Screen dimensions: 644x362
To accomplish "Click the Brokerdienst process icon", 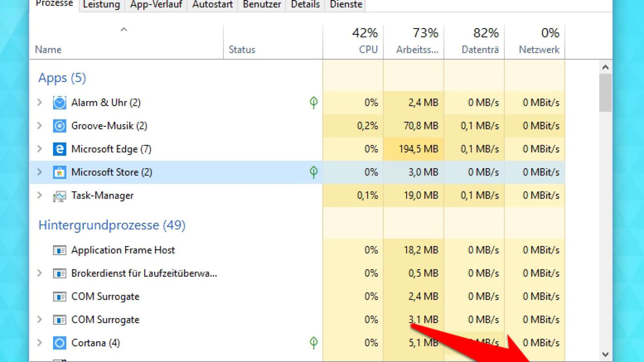I will (60, 274).
